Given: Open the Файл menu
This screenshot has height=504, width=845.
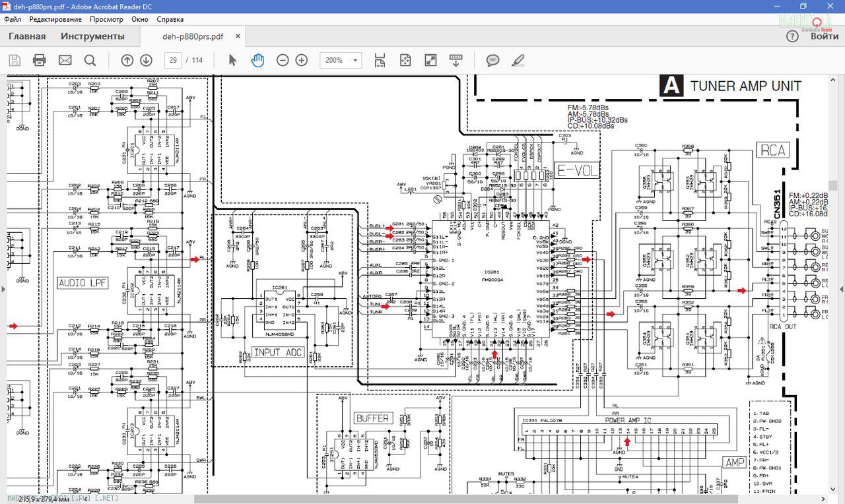Looking at the screenshot, I should pos(13,19).
